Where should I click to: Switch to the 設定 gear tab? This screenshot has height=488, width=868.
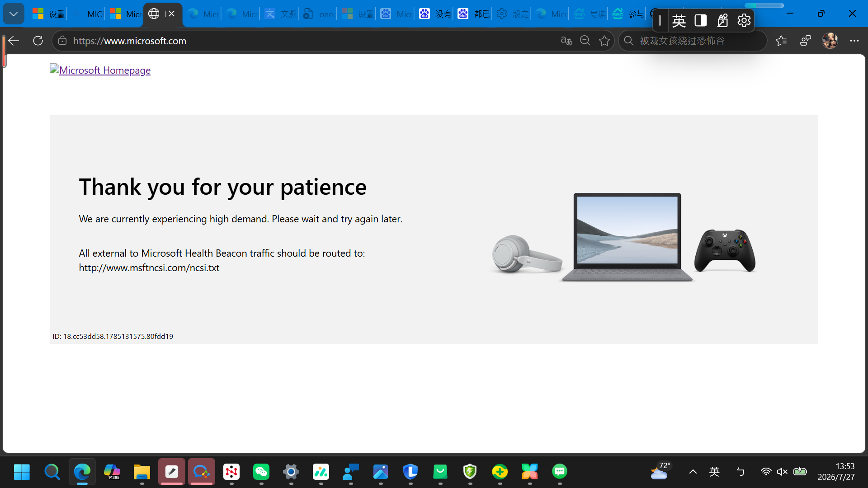[512, 14]
